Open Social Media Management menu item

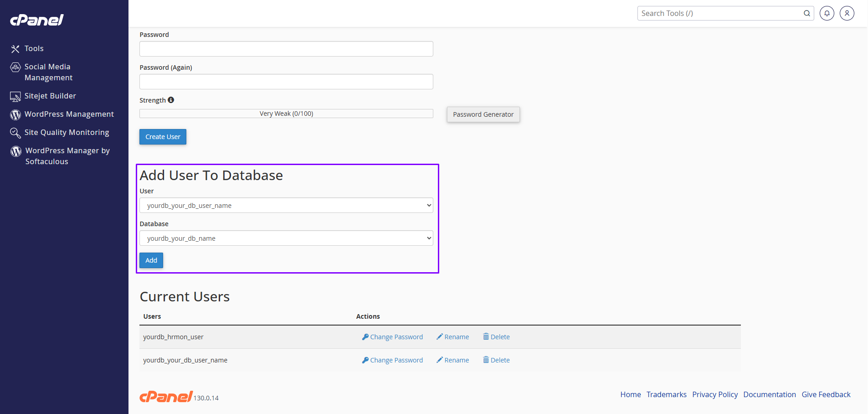48,72
